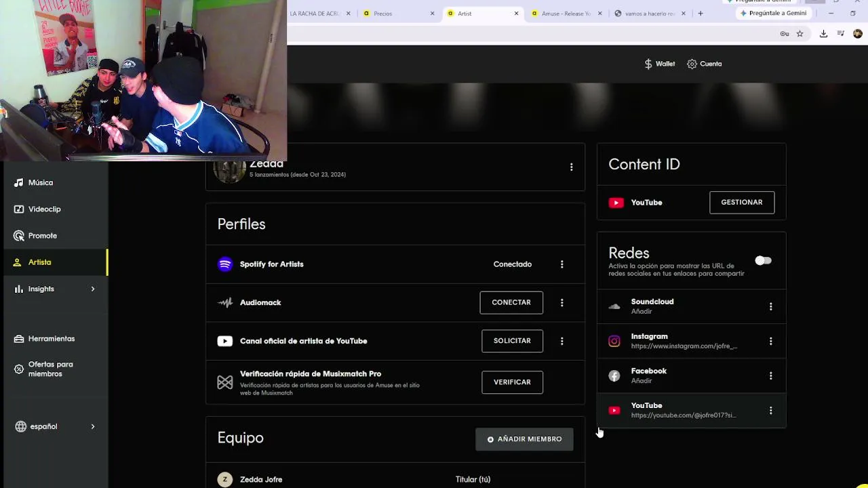Image resolution: width=868 pixels, height=488 pixels.
Task: Close the 'vamos a hacerlo' browser tab
Action: point(684,14)
